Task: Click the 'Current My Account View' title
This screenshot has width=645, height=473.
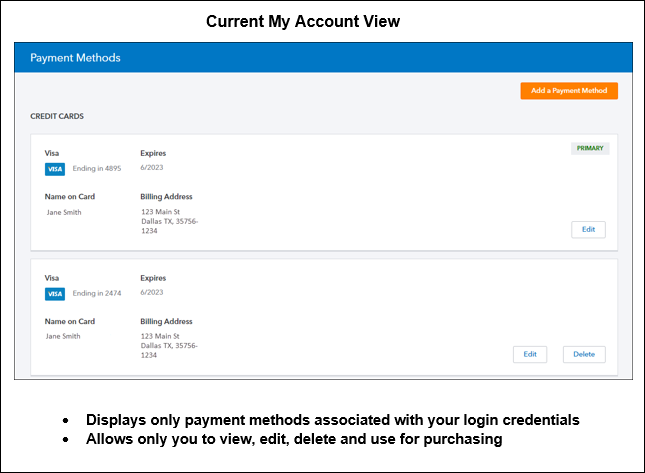Action: point(303,21)
